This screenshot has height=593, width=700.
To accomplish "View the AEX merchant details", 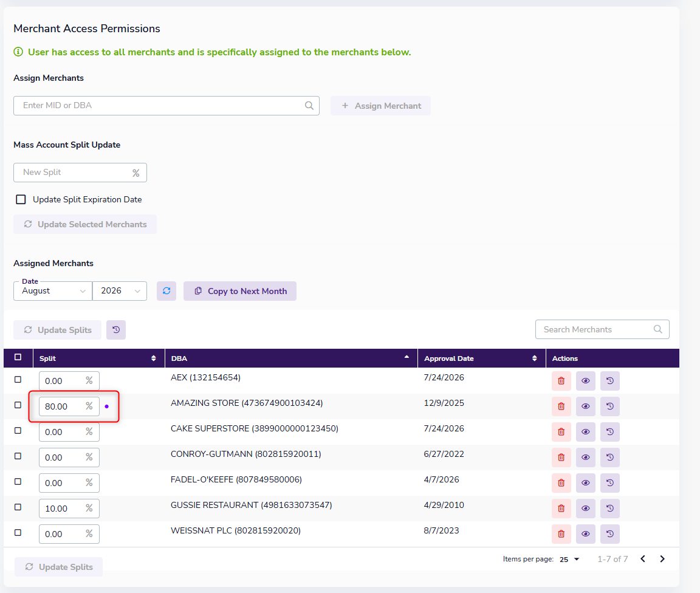I will [585, 381].
